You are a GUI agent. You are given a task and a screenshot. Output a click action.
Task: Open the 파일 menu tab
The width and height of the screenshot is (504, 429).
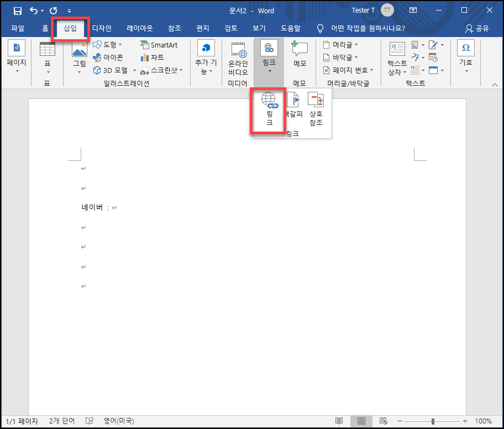pyautogui.click(x=18, y=28)
